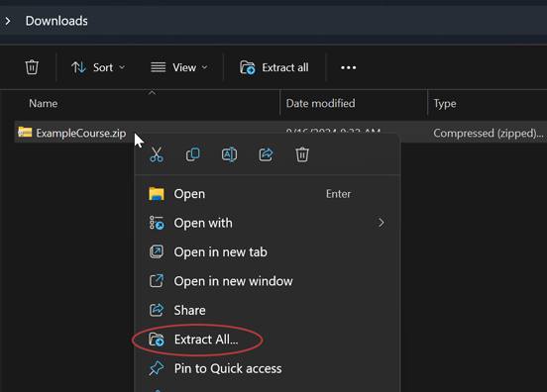Image resolution: width=547 pixels, height=392 pixels.
Task: Click the toolbar Delete trash can icon
Action: click(x=32, y=67)
